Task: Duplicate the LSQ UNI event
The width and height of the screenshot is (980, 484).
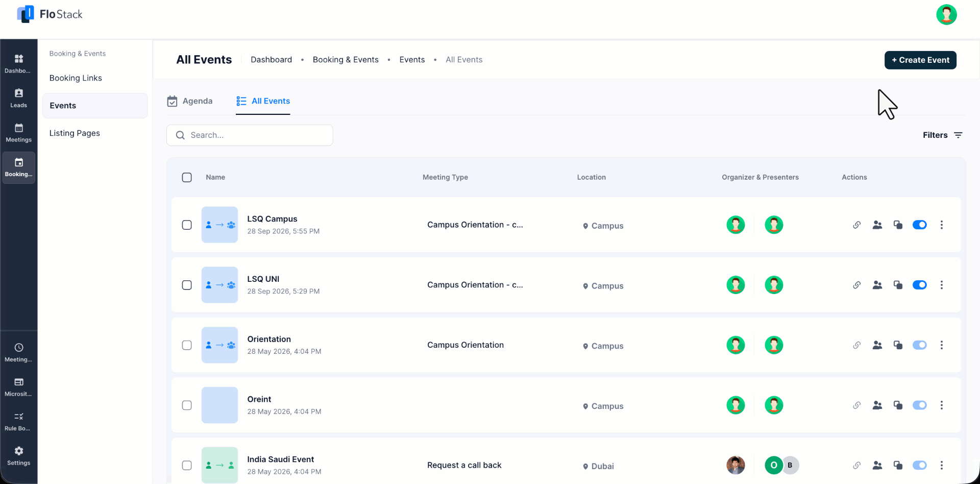Action: pyautogui.click(x=898, y=285)
